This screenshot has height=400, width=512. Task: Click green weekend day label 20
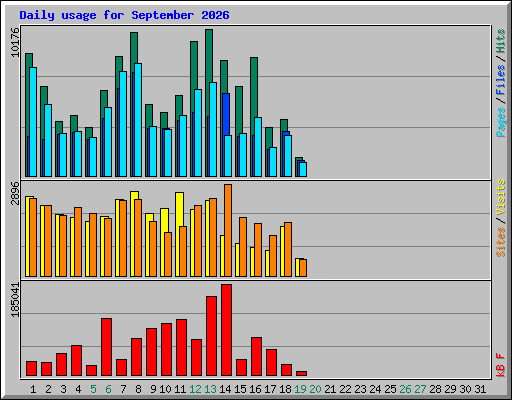click(x=315, y=389)
